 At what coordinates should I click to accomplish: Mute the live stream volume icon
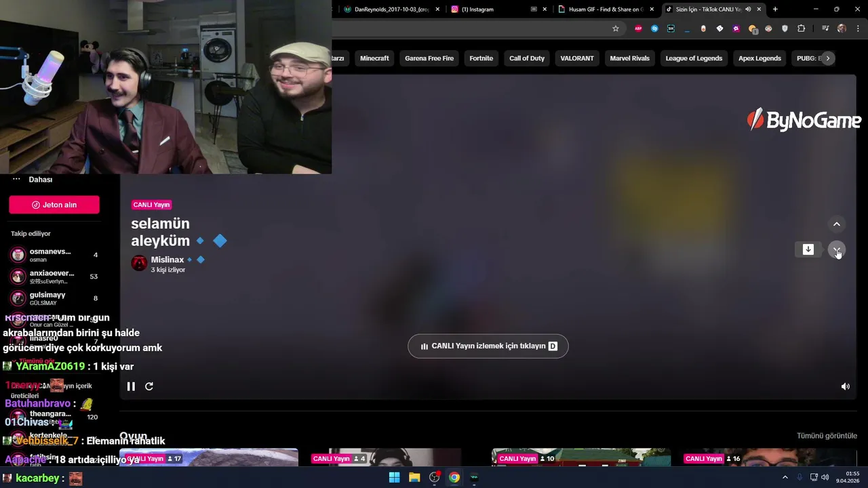click(x=845, y=386)
